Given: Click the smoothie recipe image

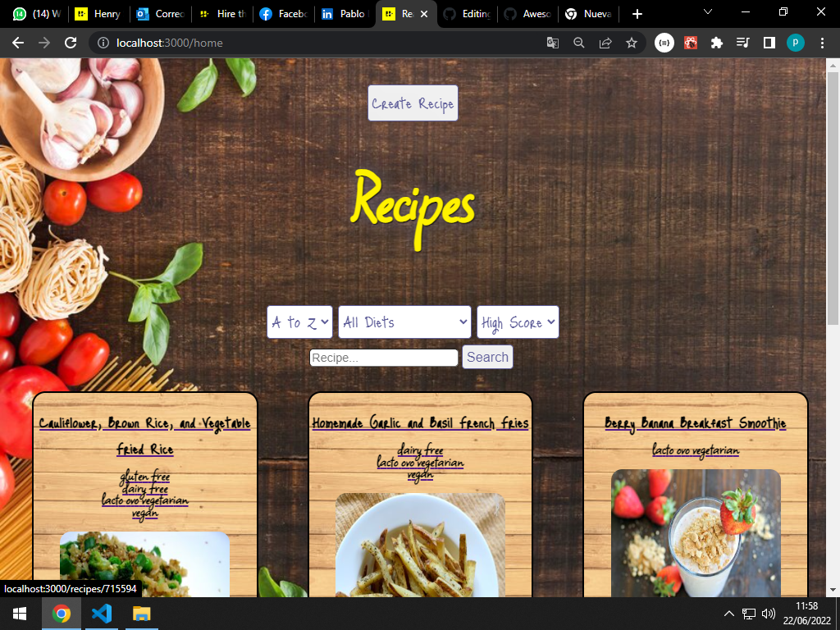Looking at the screenshot, I should pos(696,533).
